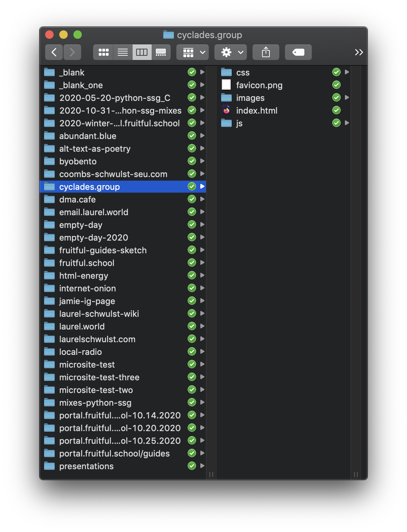
Task: Show hidden toolbar items via double chevron
Action: [x=359, y=52]
